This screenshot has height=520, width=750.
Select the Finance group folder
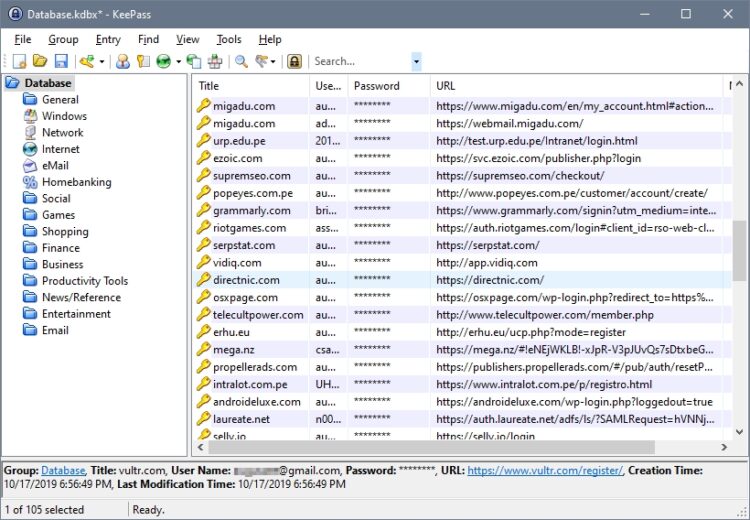click(x=61, y=248)
